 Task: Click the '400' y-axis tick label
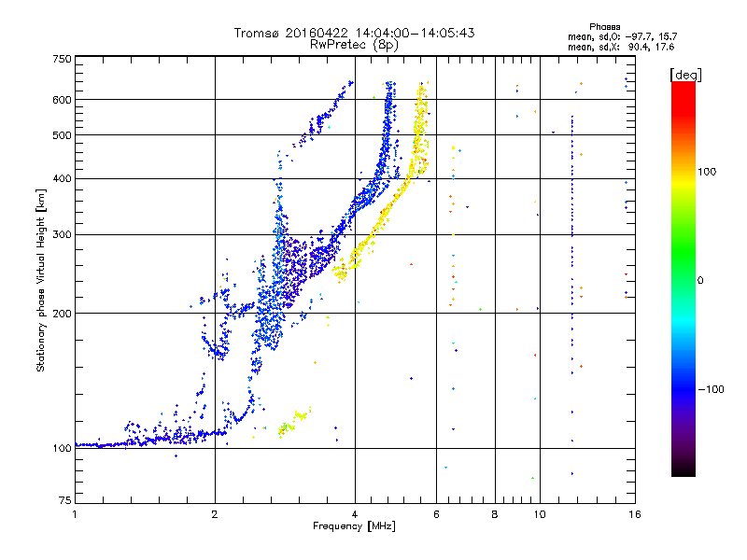pos(63,178)
